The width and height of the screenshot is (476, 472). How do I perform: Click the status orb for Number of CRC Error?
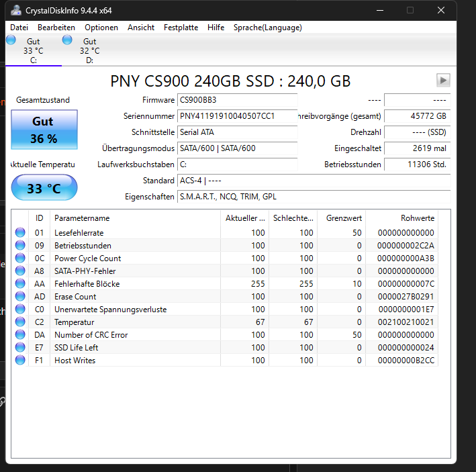coord(20,334)
